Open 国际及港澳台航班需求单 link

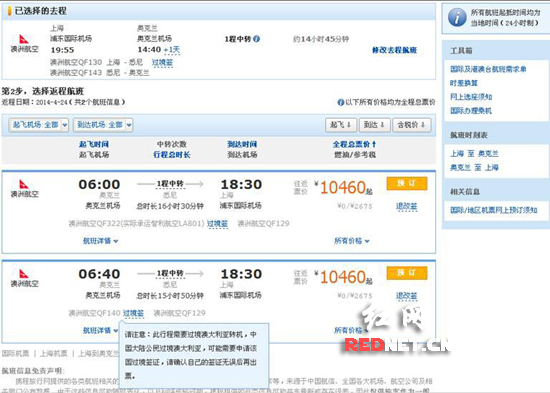coord(488,69)
